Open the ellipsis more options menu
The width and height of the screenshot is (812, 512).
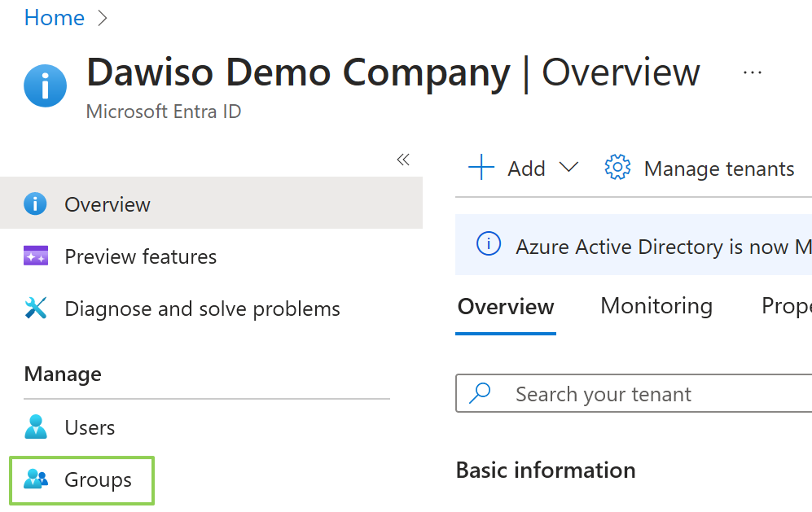[x=752, y=72]
